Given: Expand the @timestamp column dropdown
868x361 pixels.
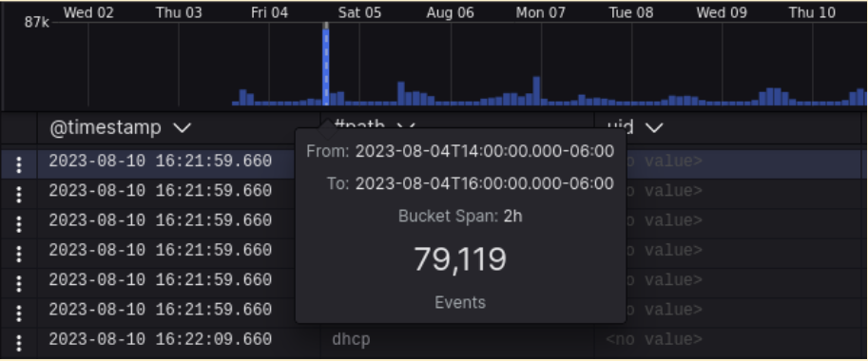Looking at the screenshot, I should pos(183,128).
